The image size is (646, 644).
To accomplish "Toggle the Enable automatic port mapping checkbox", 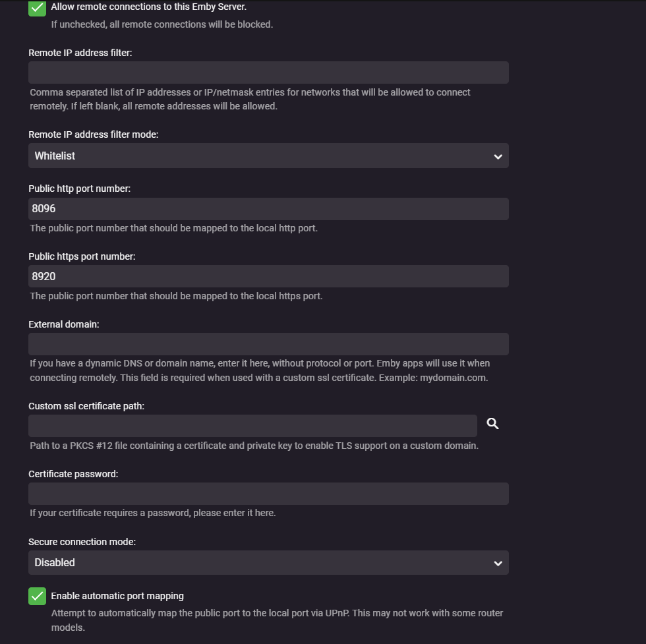I will tap(38, 596).
